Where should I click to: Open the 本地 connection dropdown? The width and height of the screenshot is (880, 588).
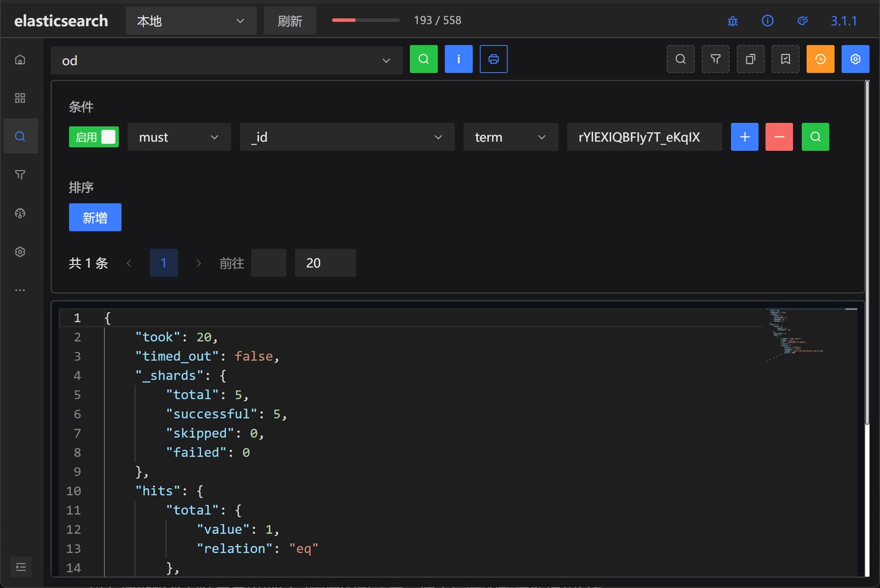[x=191, y=21]
